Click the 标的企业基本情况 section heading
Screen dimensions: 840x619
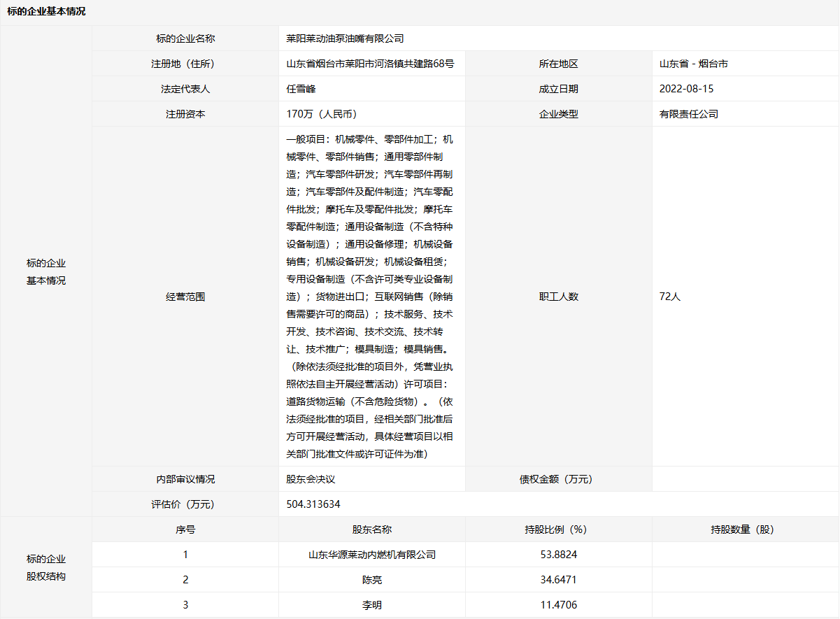pyautogui.click(x=46, y=12)
